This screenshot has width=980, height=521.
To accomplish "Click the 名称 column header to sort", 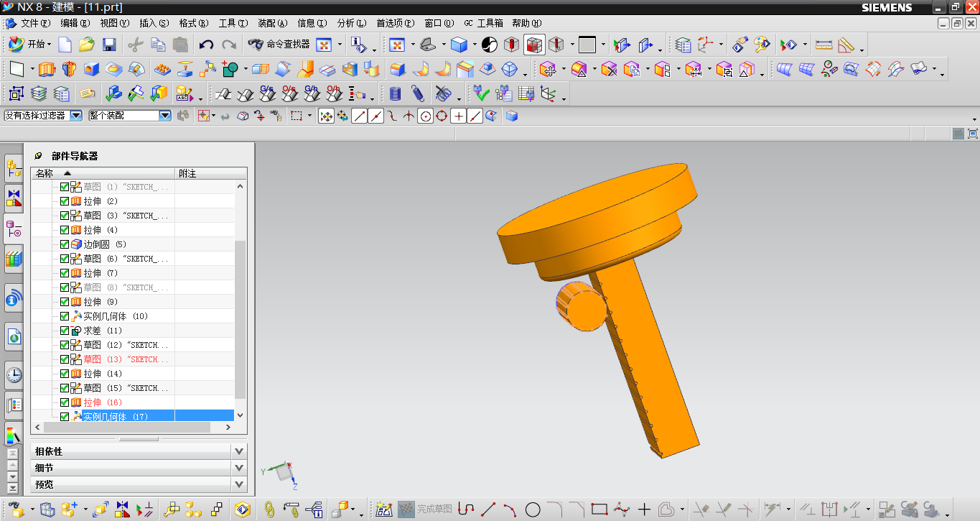I will [x=45, y=173].
